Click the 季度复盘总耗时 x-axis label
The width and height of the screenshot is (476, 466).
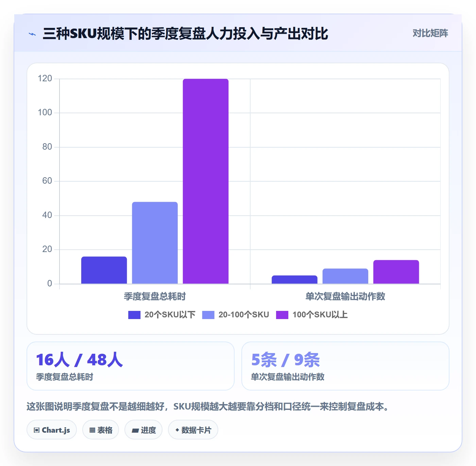(155, 297)
